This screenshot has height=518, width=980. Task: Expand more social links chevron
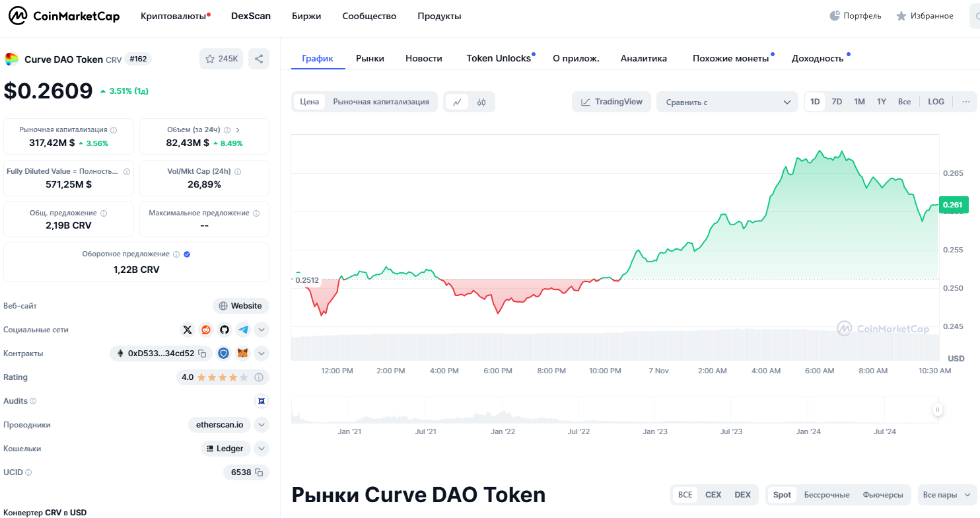click(x=262, y=329)
